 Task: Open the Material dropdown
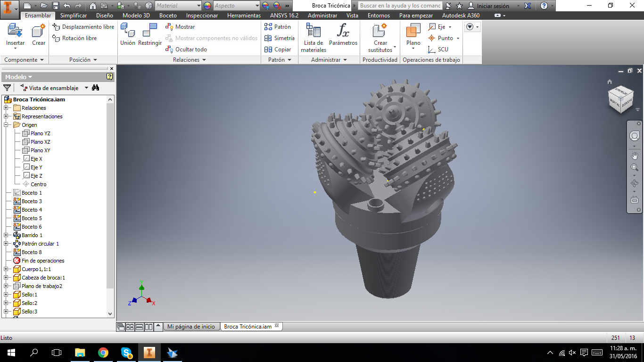pyautogui.click(x=178, y=6)
